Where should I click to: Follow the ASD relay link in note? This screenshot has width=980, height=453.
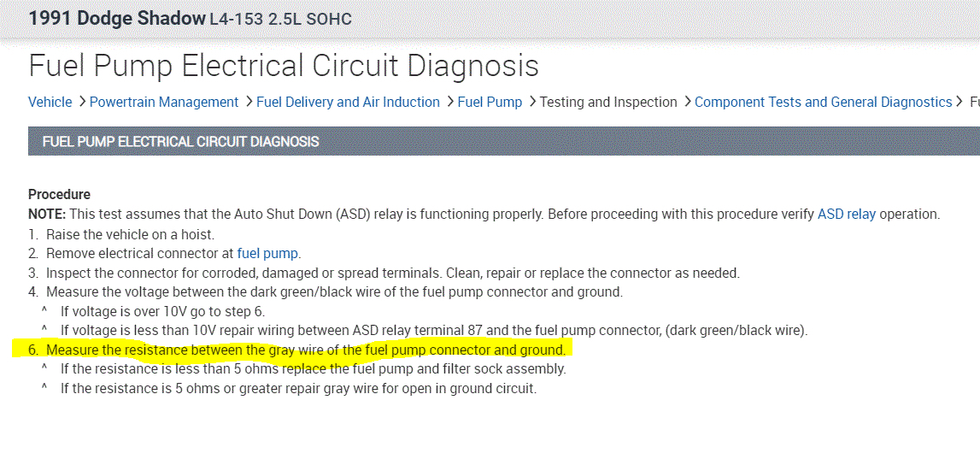tap(846, 215)
